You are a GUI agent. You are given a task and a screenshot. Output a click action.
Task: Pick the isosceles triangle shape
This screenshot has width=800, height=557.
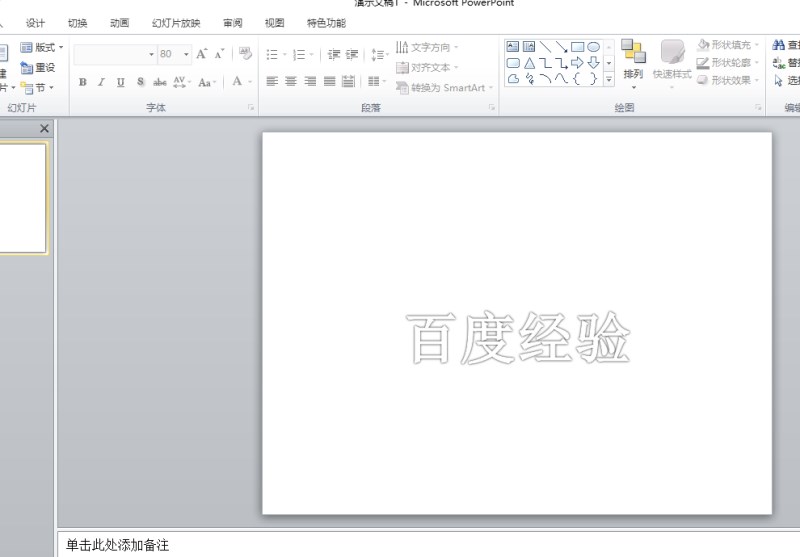(530, 63)
